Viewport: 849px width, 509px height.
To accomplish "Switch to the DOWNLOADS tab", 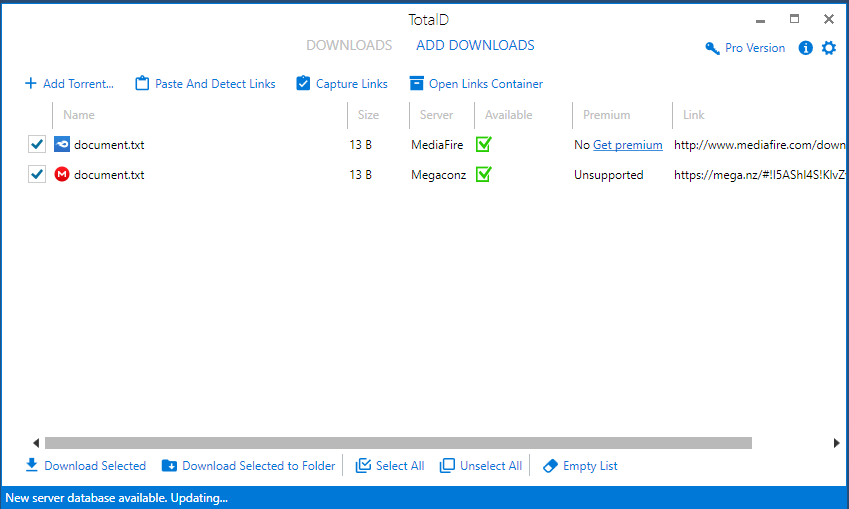I will (x=349, y=45).
